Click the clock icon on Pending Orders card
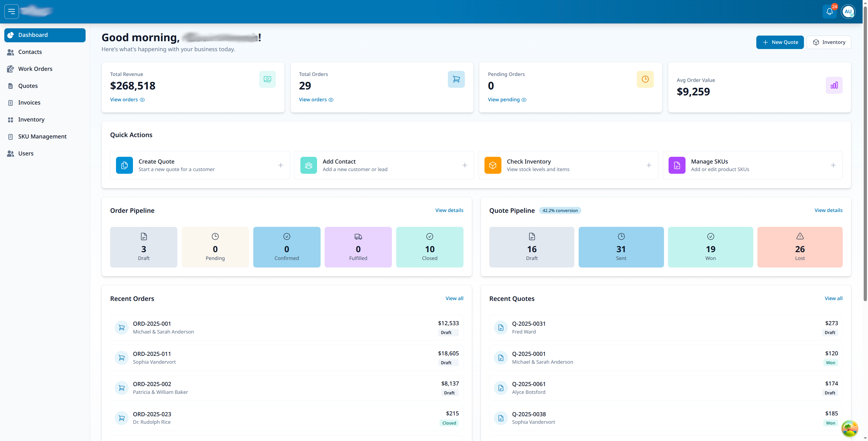868x441 pixels. pyautogui.click(x=645, y=79)
